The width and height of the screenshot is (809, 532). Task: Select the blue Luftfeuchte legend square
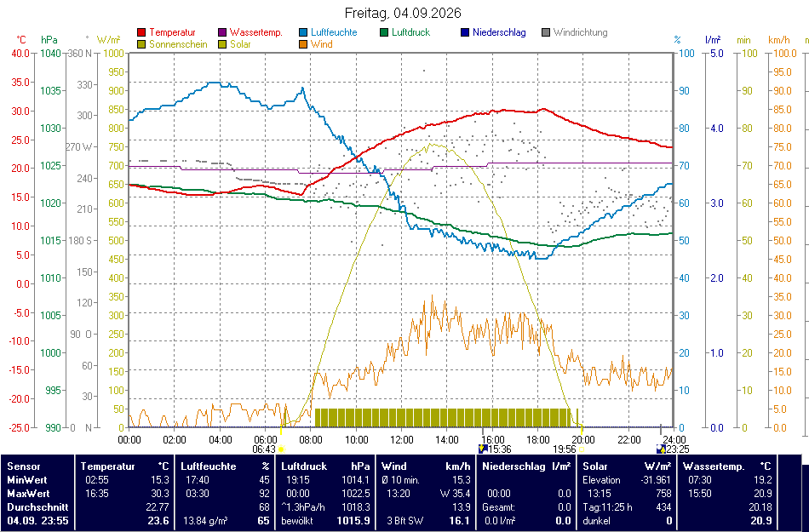[x=303, y=32]
